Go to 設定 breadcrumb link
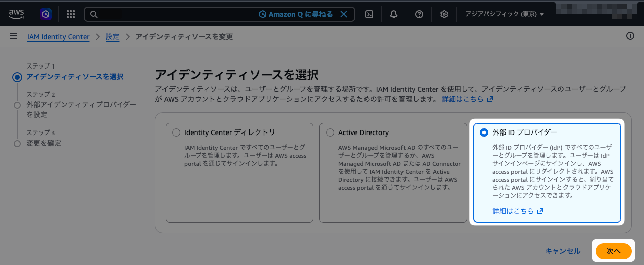 tap(112, 37)
